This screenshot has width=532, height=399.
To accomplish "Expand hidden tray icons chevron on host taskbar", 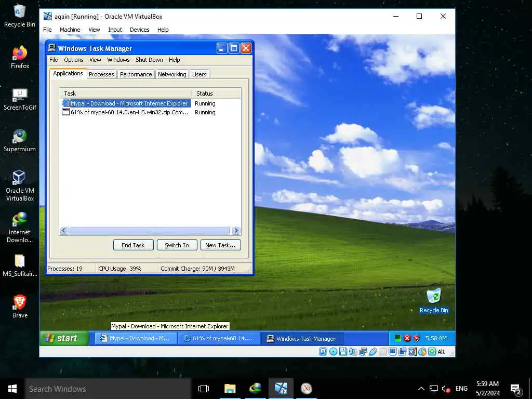I will [421, 389].
